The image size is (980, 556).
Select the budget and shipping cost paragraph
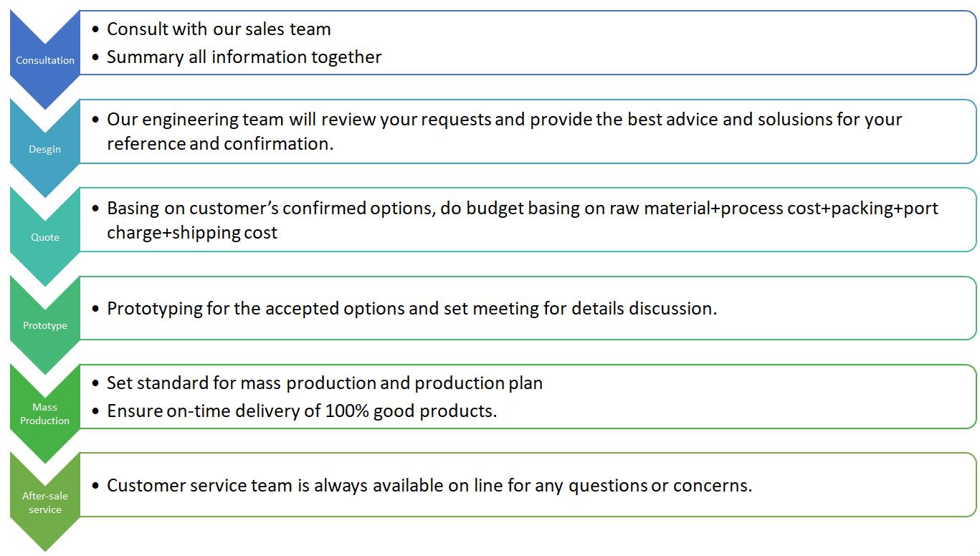pos(522,220)
